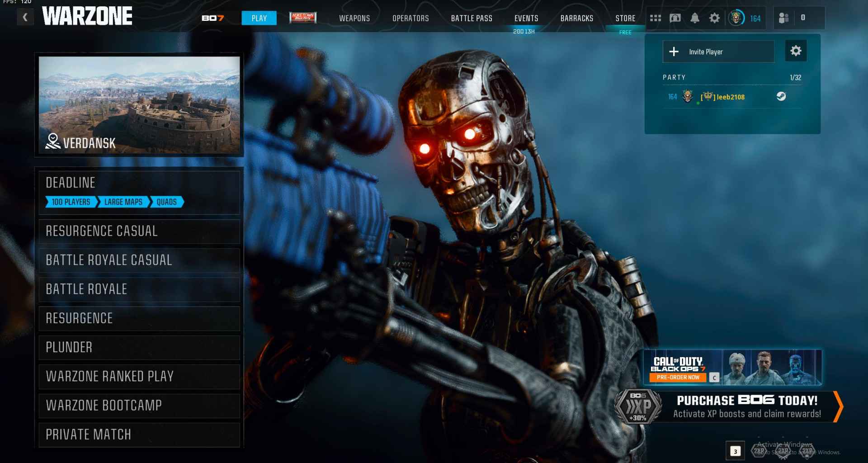Open notifications bell icon
868x463 pixels.
click(695, 18)
